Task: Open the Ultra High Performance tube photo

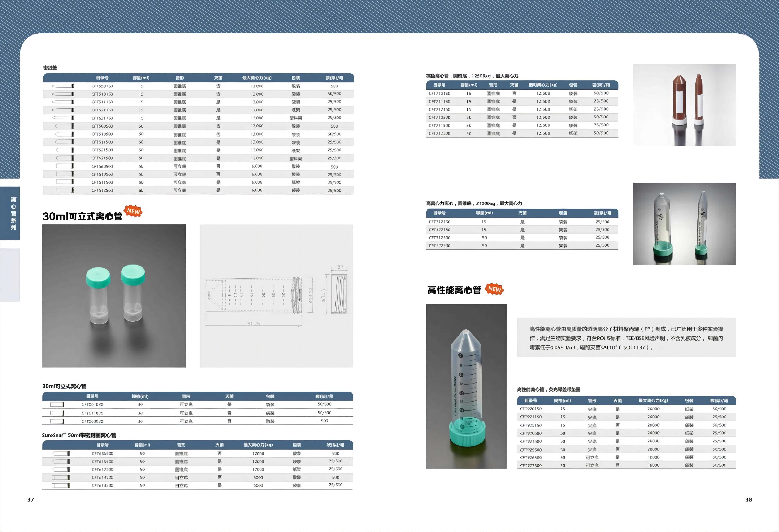Action: 466,386
